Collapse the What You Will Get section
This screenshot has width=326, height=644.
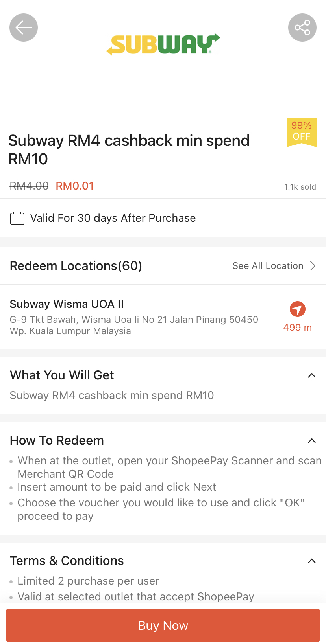[312, 375]
